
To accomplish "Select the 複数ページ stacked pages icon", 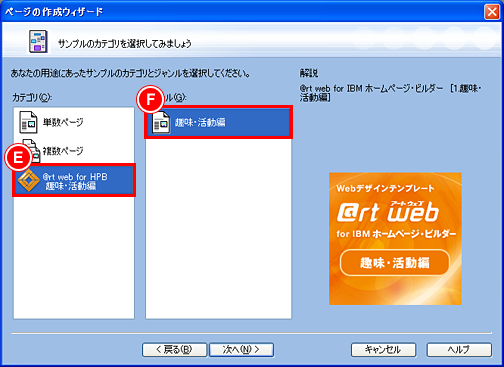I will click(x=32, y=151).
